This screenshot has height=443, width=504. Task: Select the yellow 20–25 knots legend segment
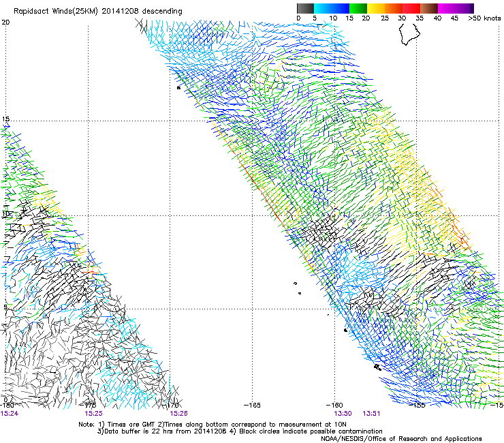click(376, 8)
